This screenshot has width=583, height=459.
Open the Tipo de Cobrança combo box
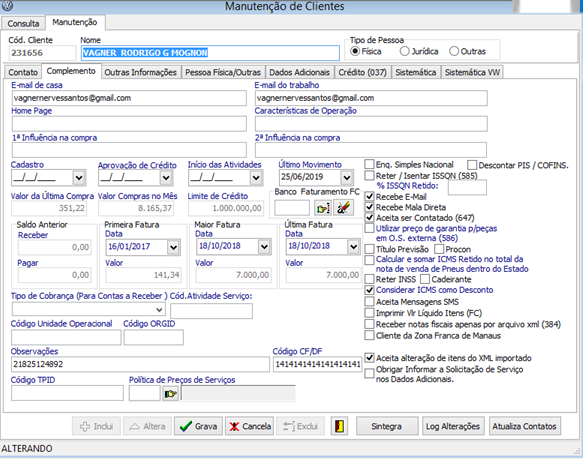tap(88, 309)
